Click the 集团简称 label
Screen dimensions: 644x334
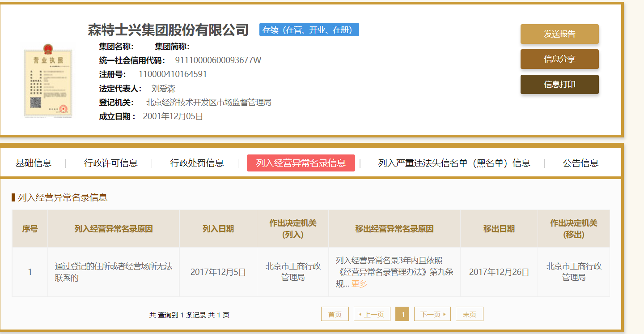172,47
